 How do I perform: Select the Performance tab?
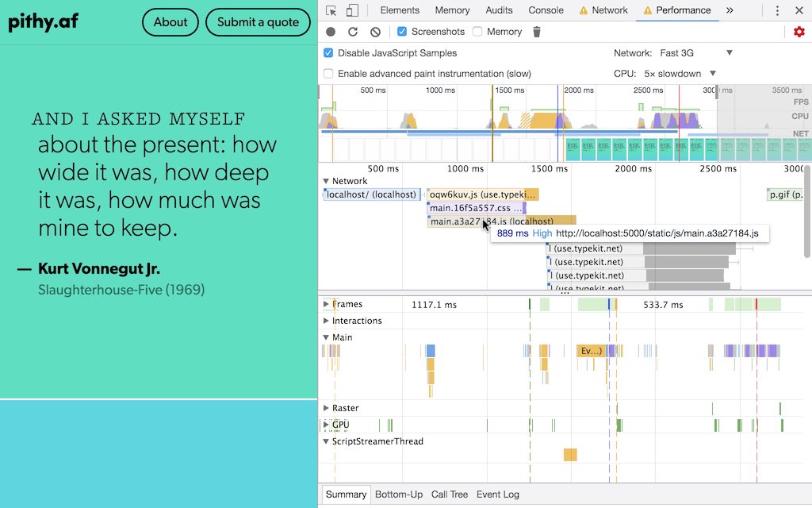point(677,10)
